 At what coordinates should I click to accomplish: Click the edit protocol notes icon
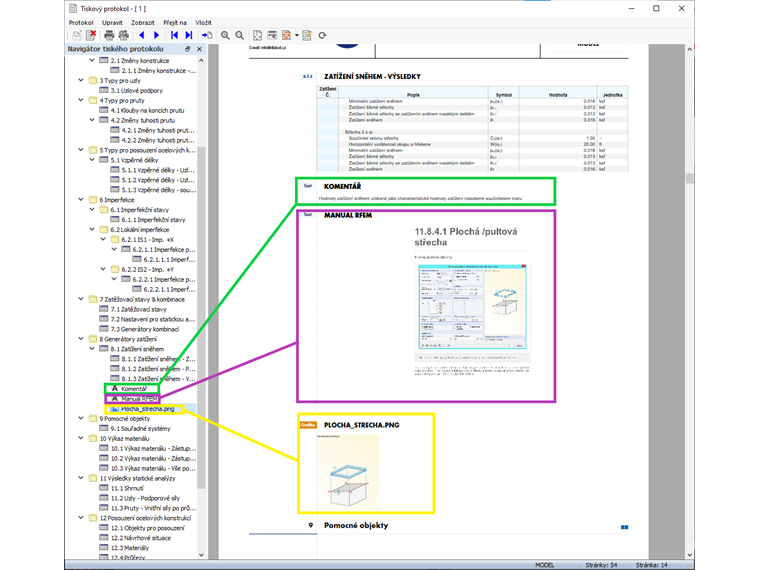pos(307,35)
